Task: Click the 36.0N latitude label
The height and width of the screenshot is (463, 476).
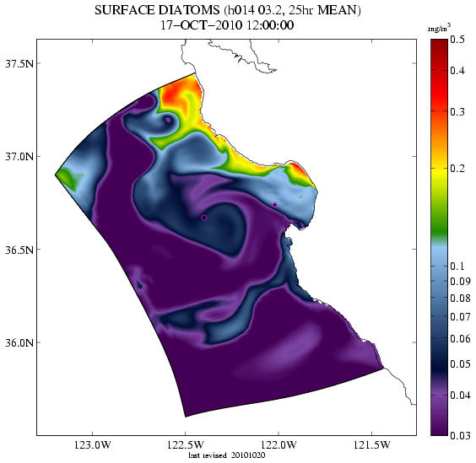Action: pos(19,342)
